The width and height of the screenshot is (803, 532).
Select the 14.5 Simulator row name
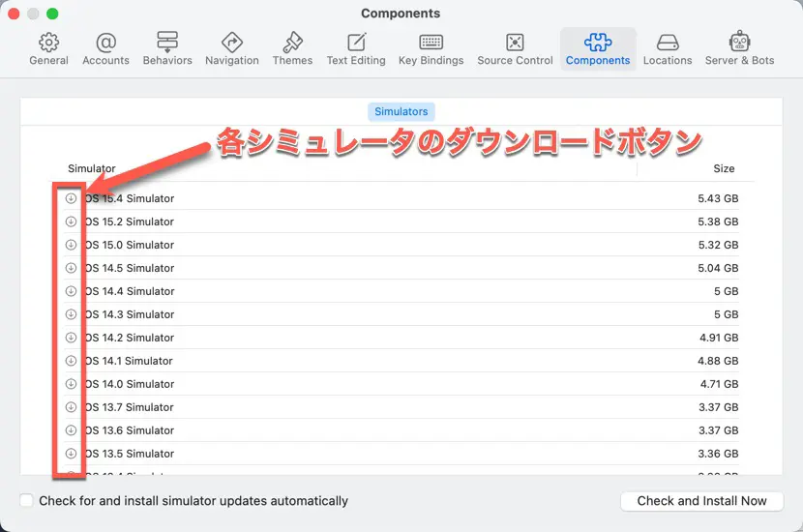[130, 268]
